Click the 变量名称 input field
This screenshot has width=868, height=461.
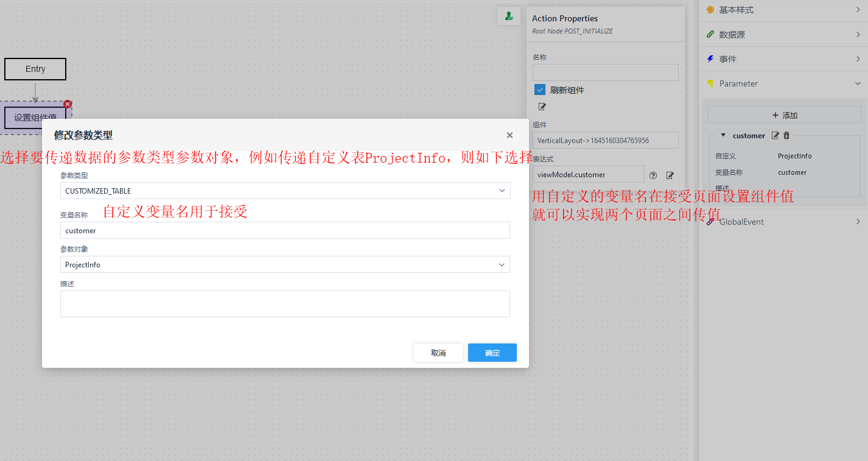[x=285, y=230]
